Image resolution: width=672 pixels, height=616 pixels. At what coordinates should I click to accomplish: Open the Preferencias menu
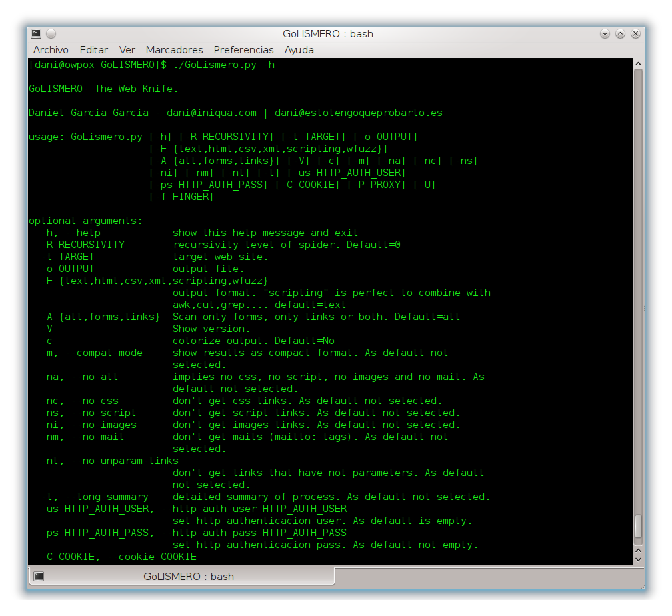pos(243,50)
